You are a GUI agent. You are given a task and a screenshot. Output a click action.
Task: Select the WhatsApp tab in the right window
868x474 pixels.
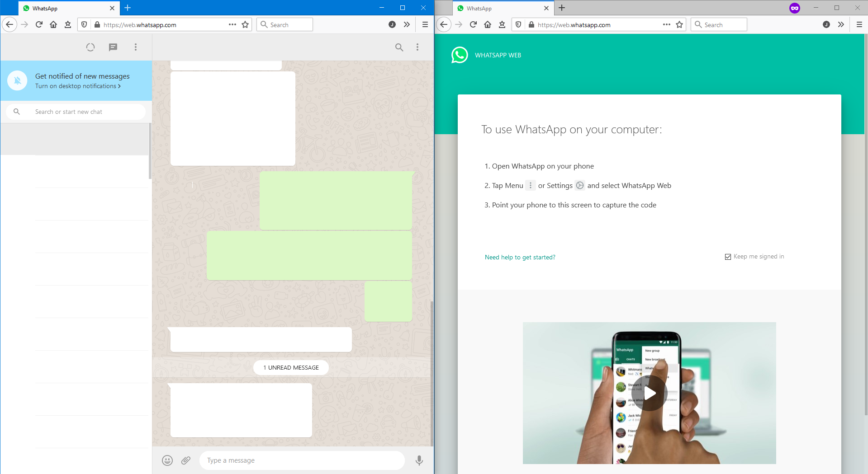click(498, 8)
